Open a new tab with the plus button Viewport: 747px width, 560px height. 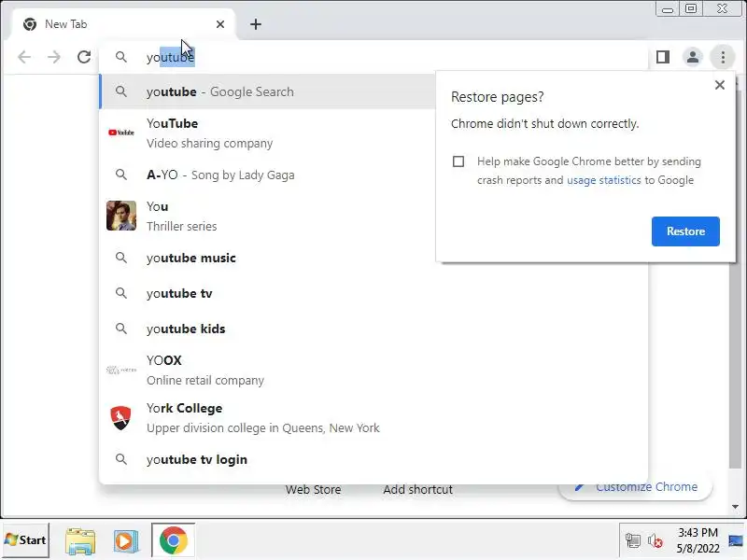(256, 24)
